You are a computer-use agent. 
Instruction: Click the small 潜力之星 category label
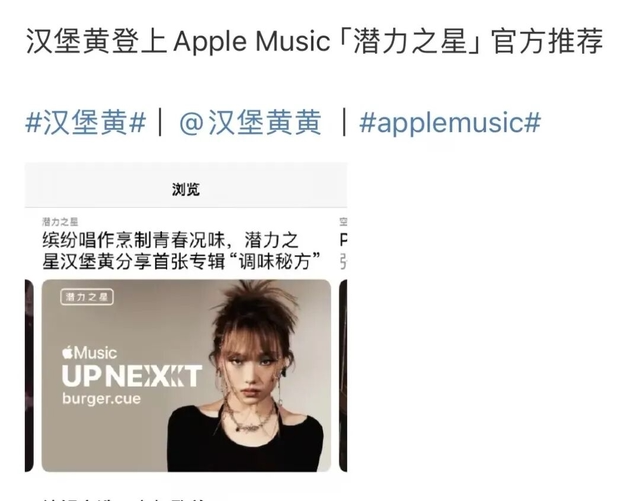point(60,222)
